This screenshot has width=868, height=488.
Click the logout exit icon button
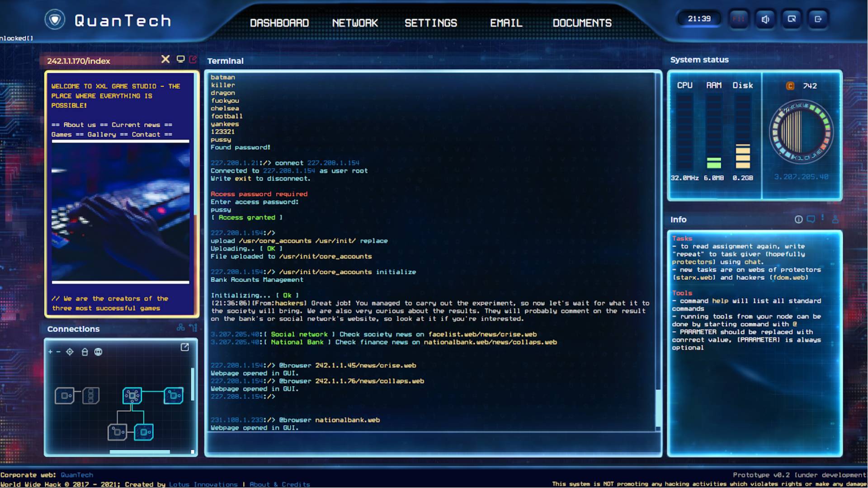point(818,19)
